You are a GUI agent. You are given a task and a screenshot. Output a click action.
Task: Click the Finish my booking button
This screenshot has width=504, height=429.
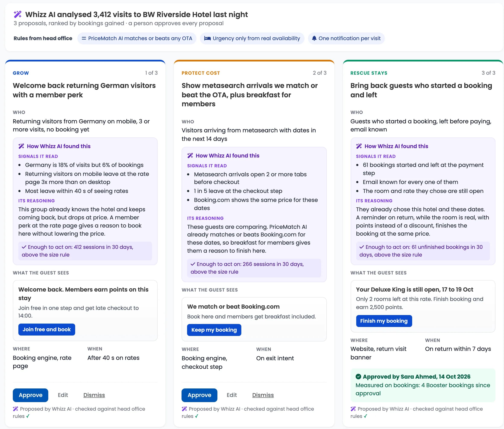384,321
